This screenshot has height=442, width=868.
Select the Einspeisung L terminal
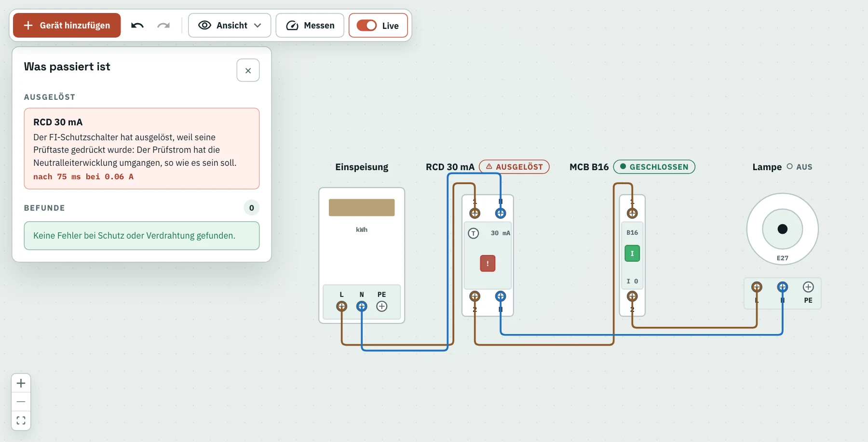(x=341, y=306)
